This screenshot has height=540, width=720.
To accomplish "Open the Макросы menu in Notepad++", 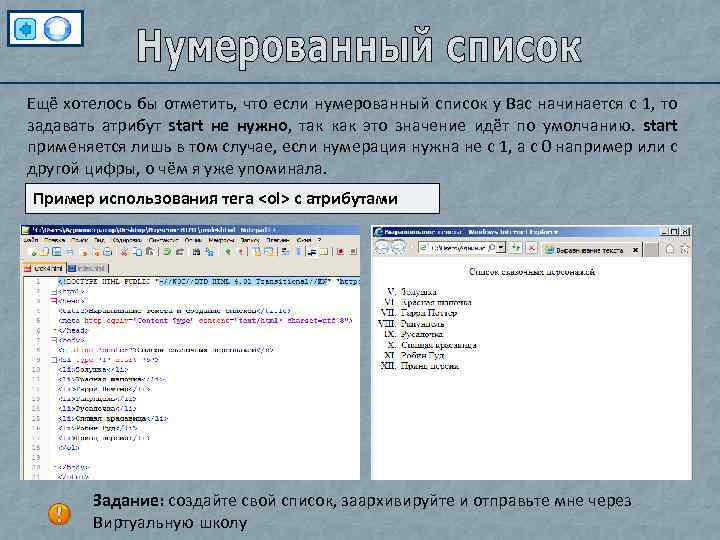I will (221, 240).
